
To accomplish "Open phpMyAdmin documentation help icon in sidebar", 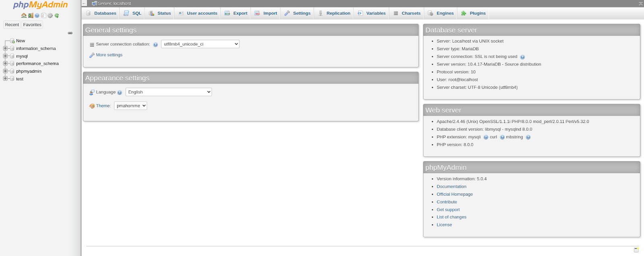I will click(37, 16).
